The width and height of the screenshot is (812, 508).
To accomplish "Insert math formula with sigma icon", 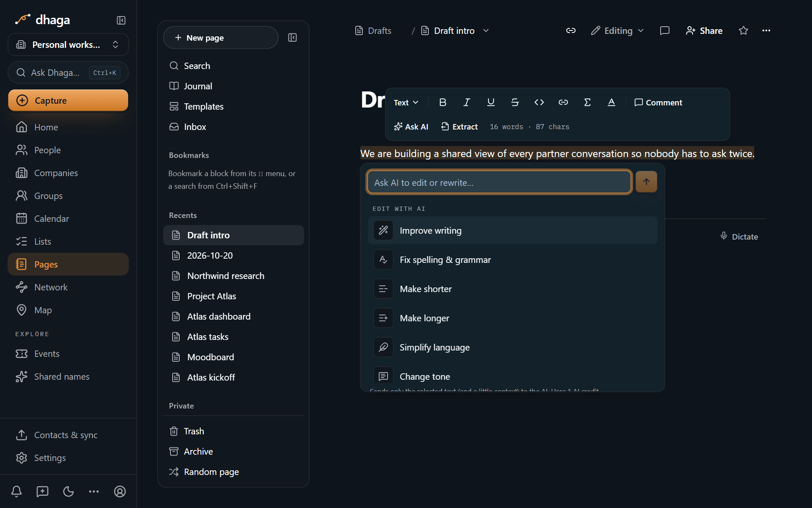I will coord(587,102).
